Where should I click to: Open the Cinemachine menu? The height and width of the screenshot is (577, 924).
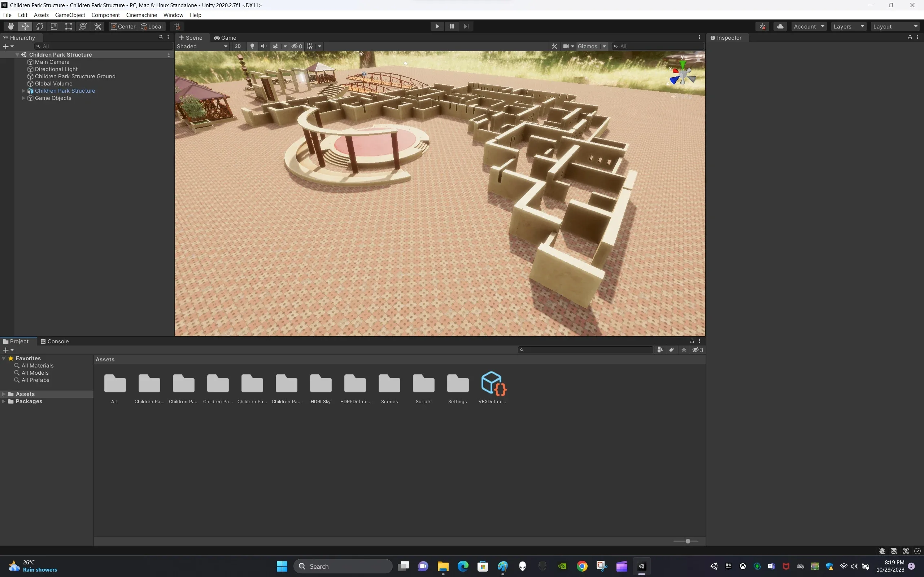click(x=141, y=15)
